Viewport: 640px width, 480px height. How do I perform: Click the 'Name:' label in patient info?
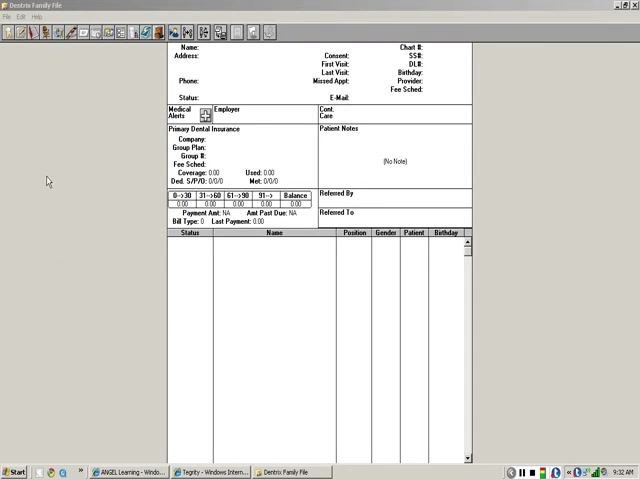click(190, 47)
